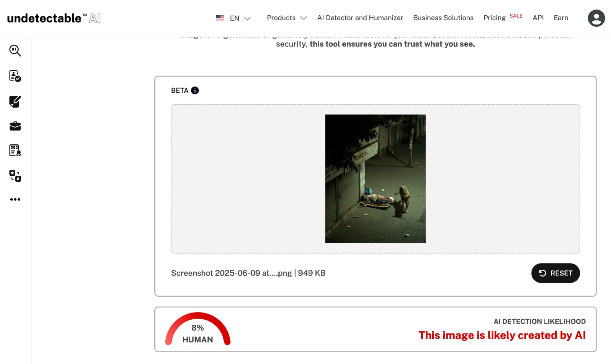Click the BETA label

point(180,91)
